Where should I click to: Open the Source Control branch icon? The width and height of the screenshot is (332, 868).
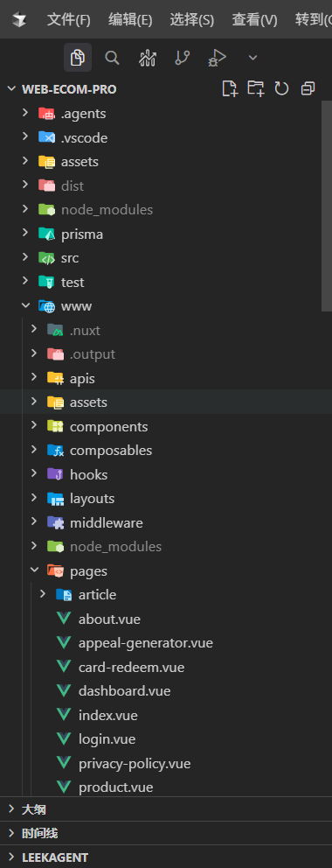(182, 58)
